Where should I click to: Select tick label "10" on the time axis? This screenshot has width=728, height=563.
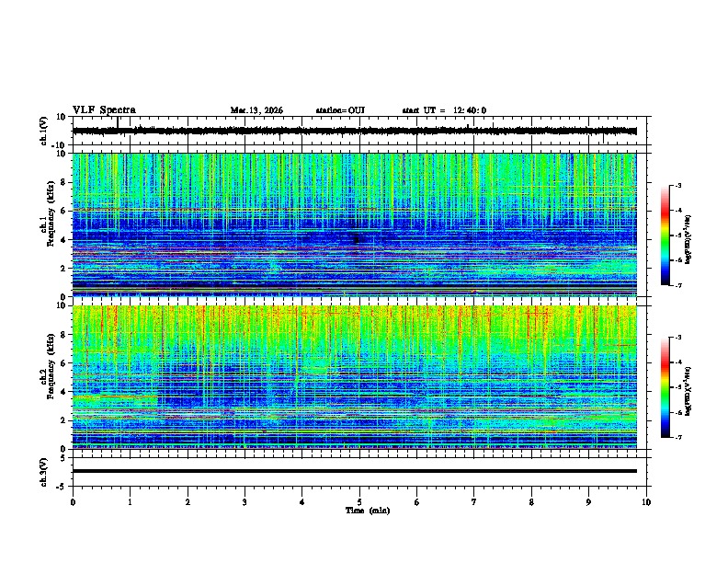click(x=646, y=502)
